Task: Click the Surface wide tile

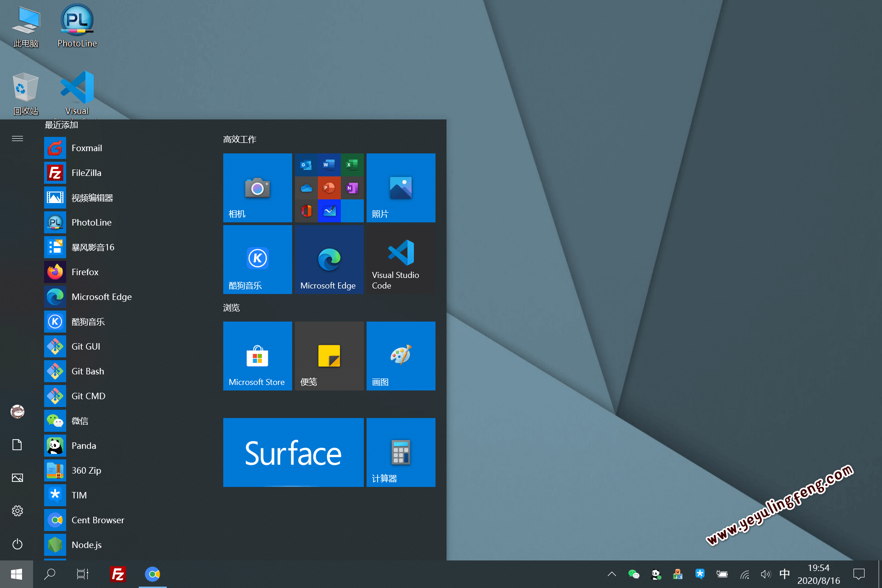Action: (293, 452)
